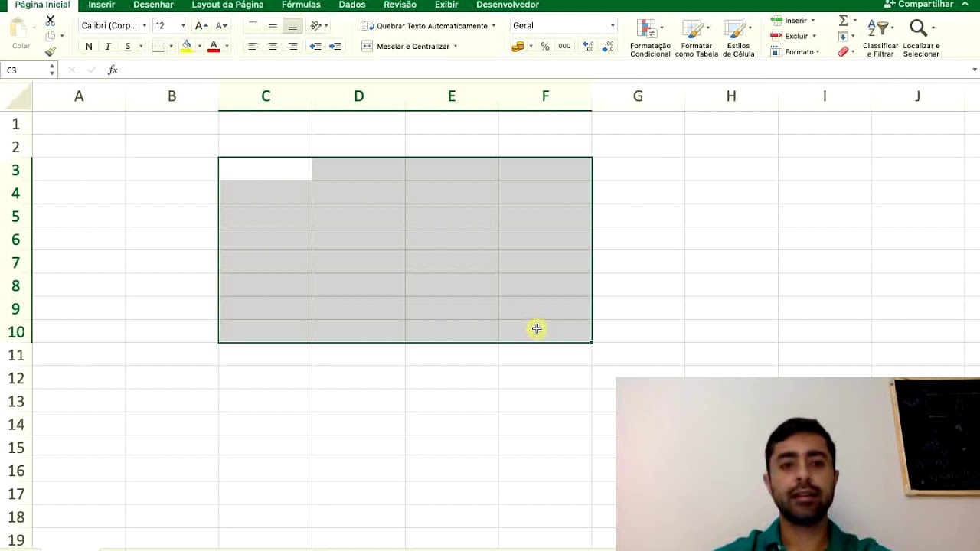Apply currency format coins icon
Viewport: 980px width, 551px height.
point(518,47)
